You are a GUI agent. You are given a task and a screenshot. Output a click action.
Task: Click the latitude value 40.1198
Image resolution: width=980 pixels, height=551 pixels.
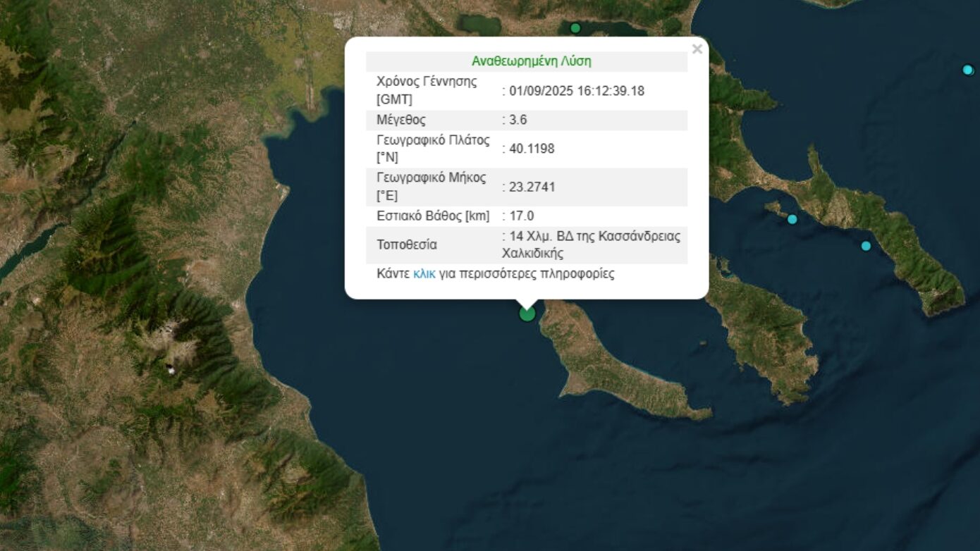click(532, 149)
